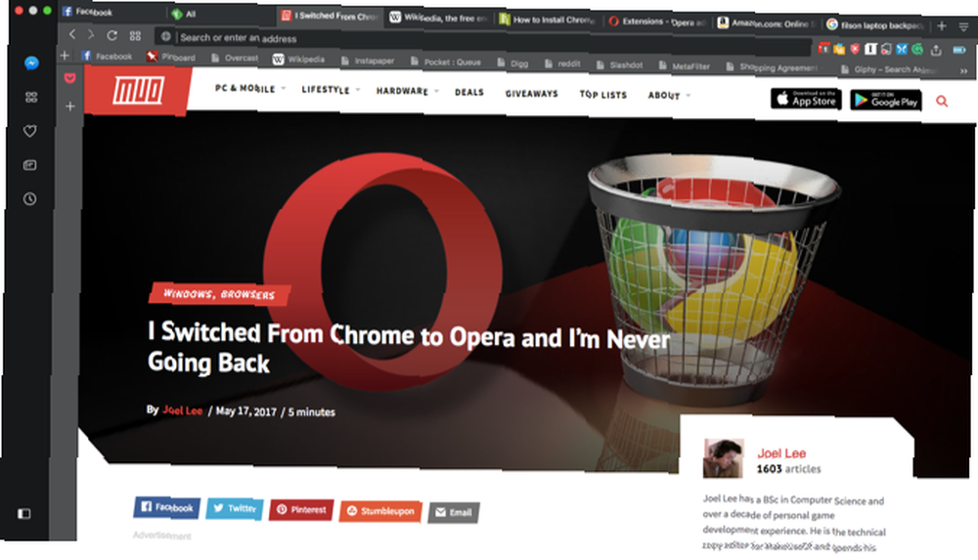
Task: Open MetaFilter bookmark
Action: (685, 66)
